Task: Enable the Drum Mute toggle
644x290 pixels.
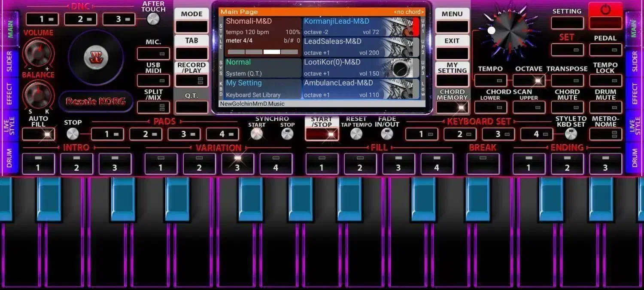Action: click(605, 107)
